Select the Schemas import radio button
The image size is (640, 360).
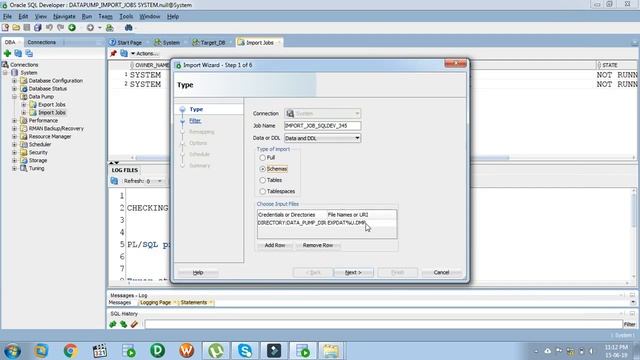point(262,169)
